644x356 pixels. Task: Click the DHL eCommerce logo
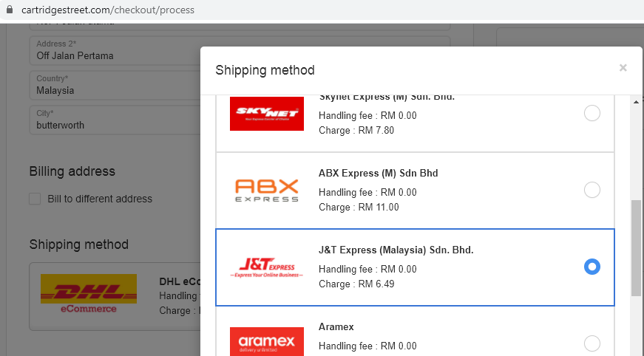click(89, 294)
